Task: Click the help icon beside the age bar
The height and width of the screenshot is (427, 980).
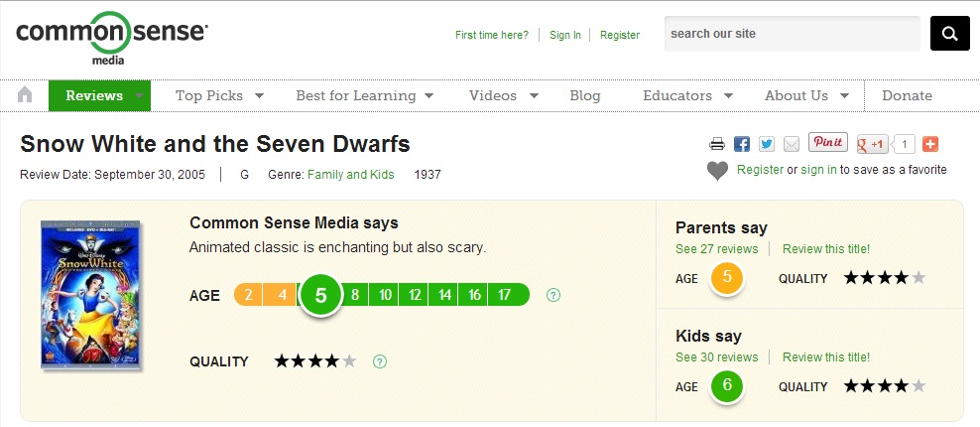Action: pos(553,294)
